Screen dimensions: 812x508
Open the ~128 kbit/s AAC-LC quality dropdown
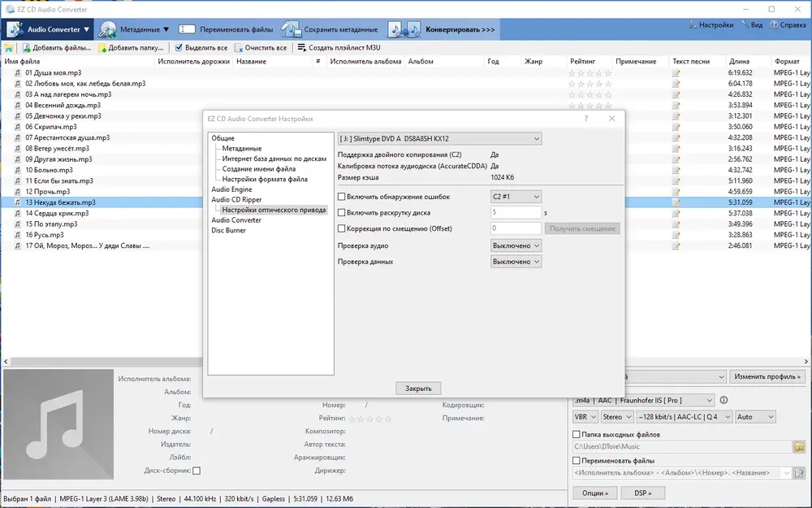[x=684, y=417]
